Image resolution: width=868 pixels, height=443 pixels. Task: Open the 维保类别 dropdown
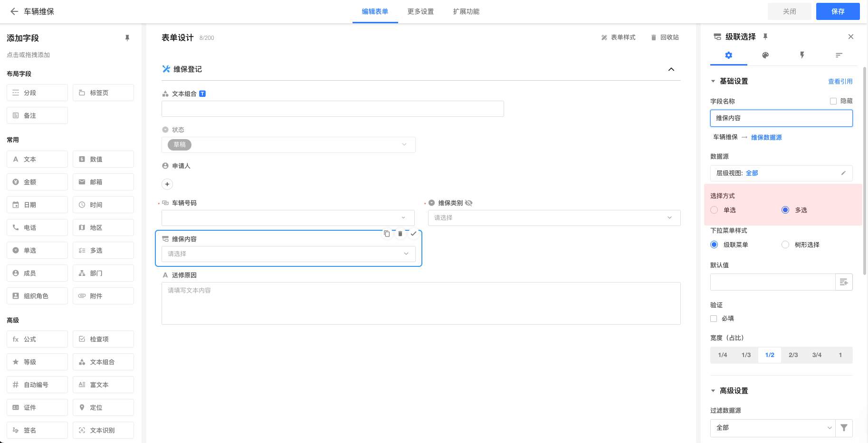[x=554, y=218]
